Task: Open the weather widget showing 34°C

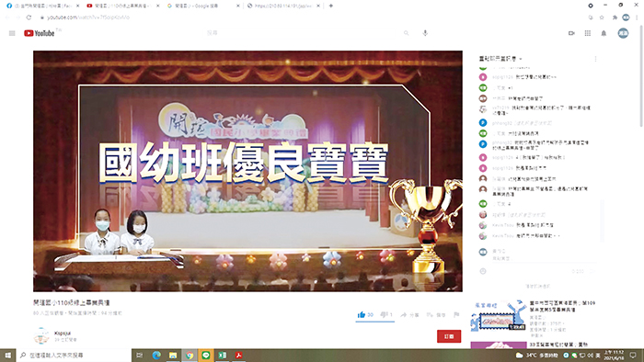Action: point(536,355)
